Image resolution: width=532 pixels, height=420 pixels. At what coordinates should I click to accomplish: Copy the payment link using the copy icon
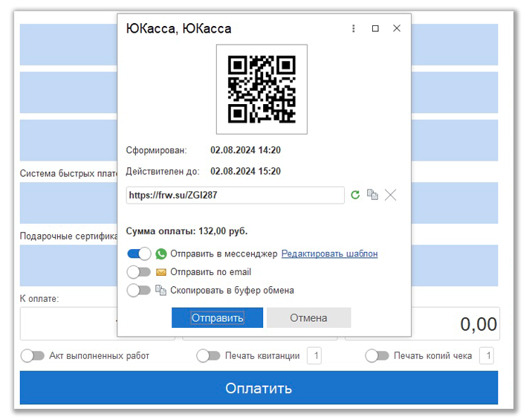pos(372,195)
